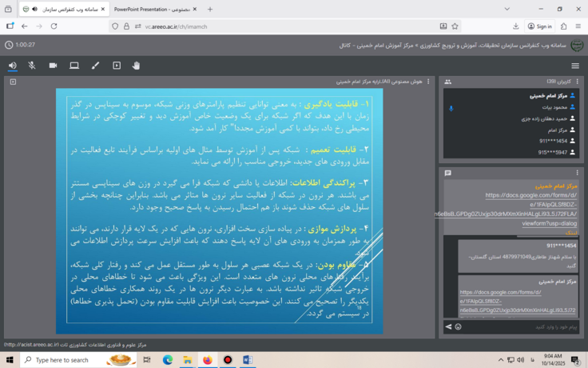The image size is (588, 368).
Task: Click the blue microphone indicator beside محمود بیات
Action: (x=451, y=109)
